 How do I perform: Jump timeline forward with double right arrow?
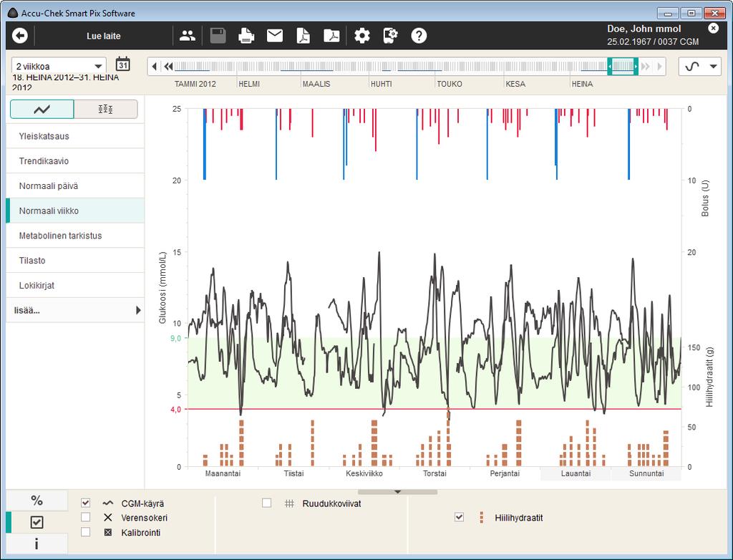coord(646,67)
